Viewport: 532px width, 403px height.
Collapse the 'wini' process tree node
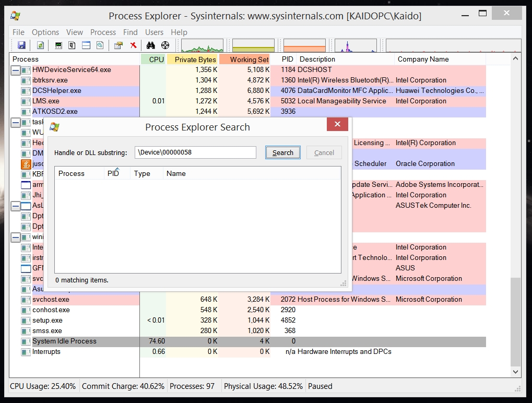15,237
